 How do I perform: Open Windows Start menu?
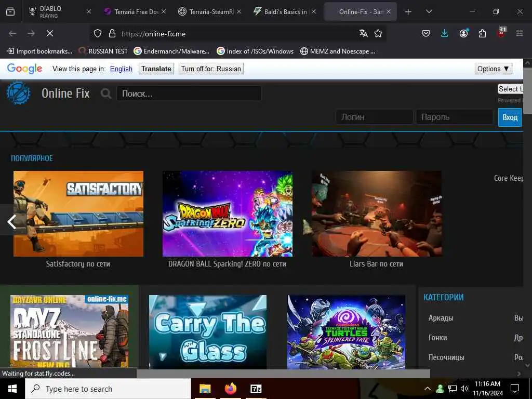pyautogui.click(x=12, y=389)
